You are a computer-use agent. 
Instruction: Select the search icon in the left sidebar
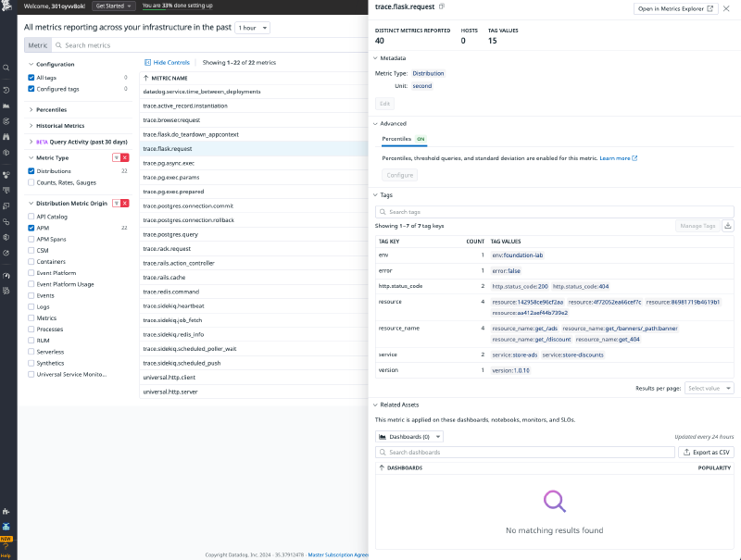point(6,68)
